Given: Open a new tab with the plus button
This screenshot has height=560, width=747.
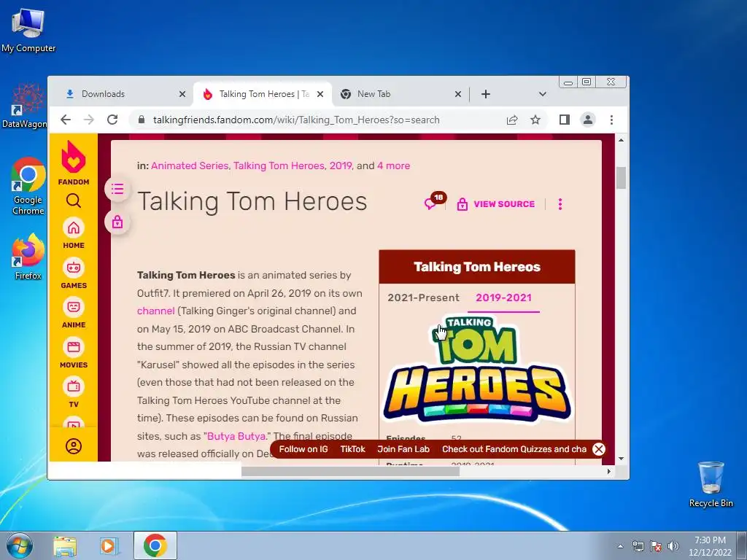Looking at the screenshot, I should pos(485,94).
